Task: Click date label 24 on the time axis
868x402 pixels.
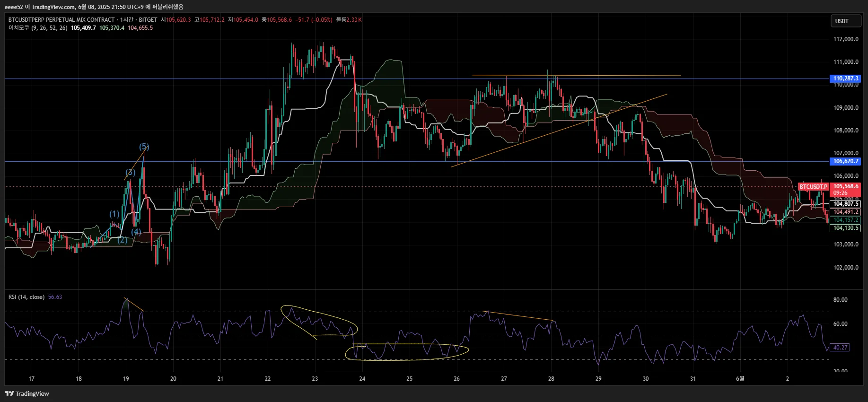Action: [x=362, y=379]
